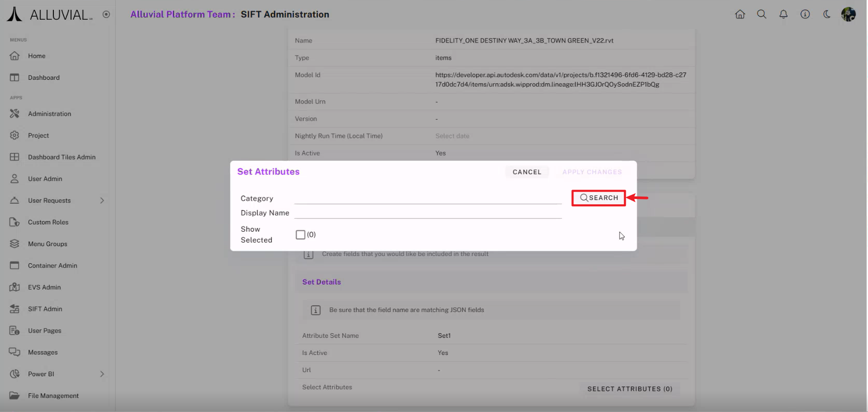This screenshot has width=868, height=412.
Task: Click the info circle icon in header
Action: point(805,15)
